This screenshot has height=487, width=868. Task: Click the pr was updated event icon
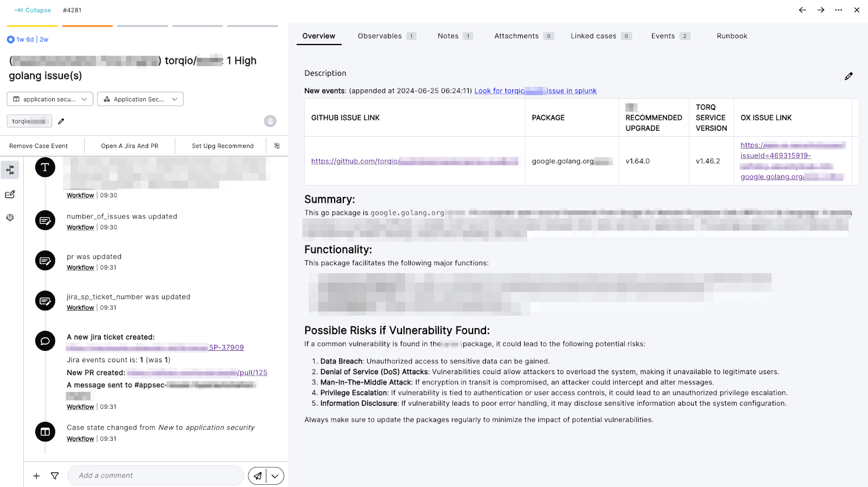45,260
